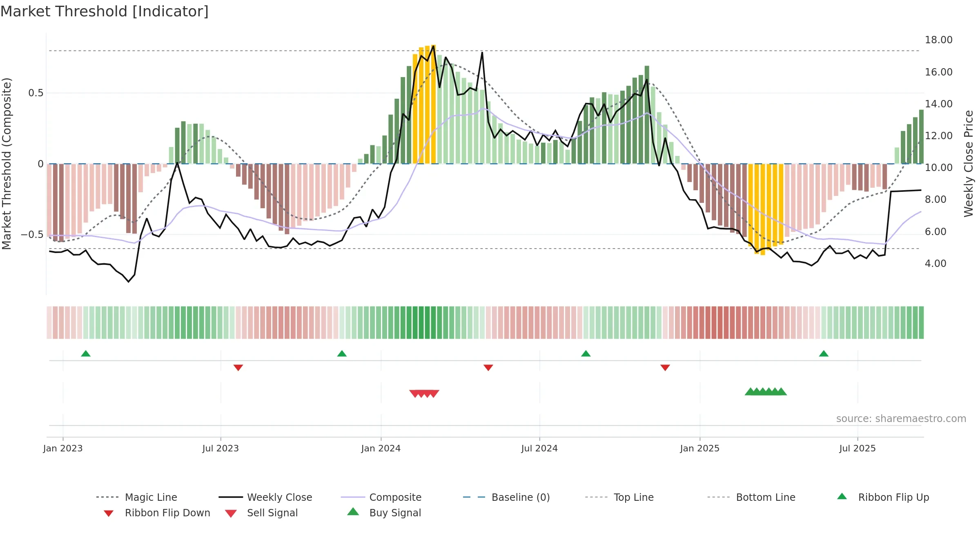
Task: Click the 8.00 price axis value
Action: point(935,200)
